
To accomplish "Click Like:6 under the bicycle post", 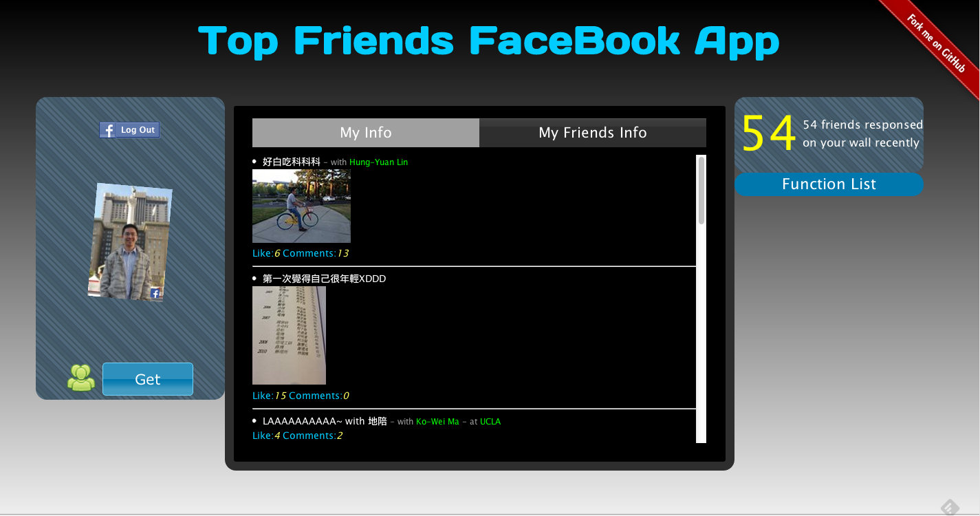I will tap(266, 253).
